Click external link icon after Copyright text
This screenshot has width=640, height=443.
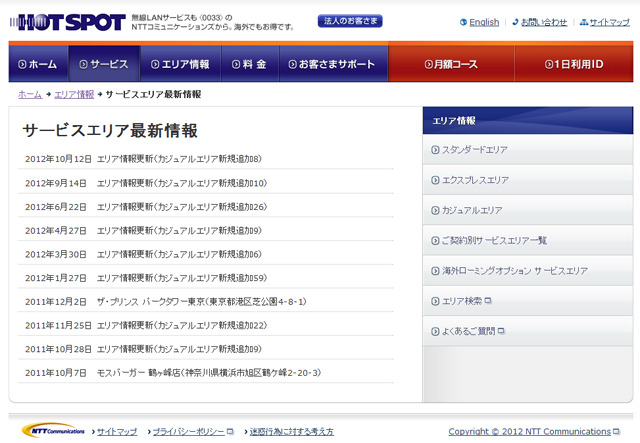click(x=616, y=431)
